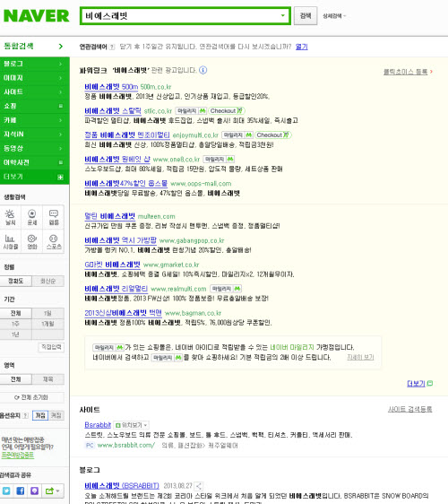This screenshot has height=504, width=448.
Task: Click the help question mark beside 연관검색어
Action: [x=111, y=47]
